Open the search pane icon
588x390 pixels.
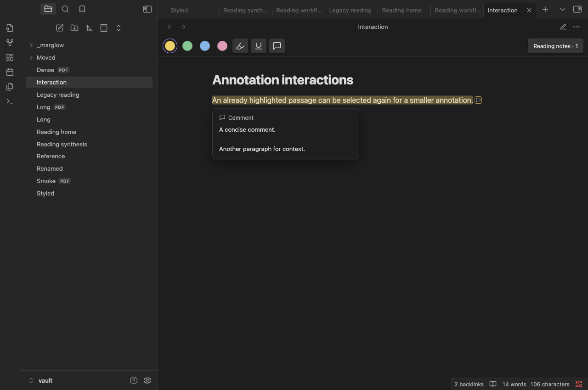pyautogui.click(x=65, y=9)
